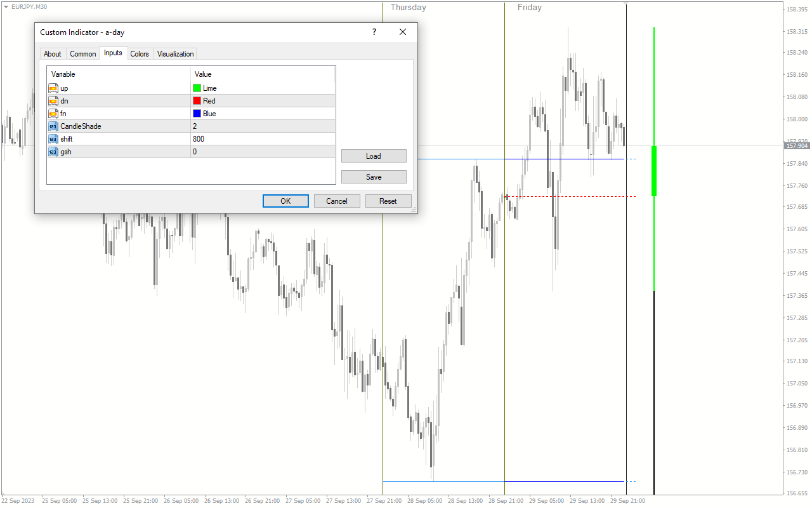Select the Inputs tab

(x=113, y=53)
